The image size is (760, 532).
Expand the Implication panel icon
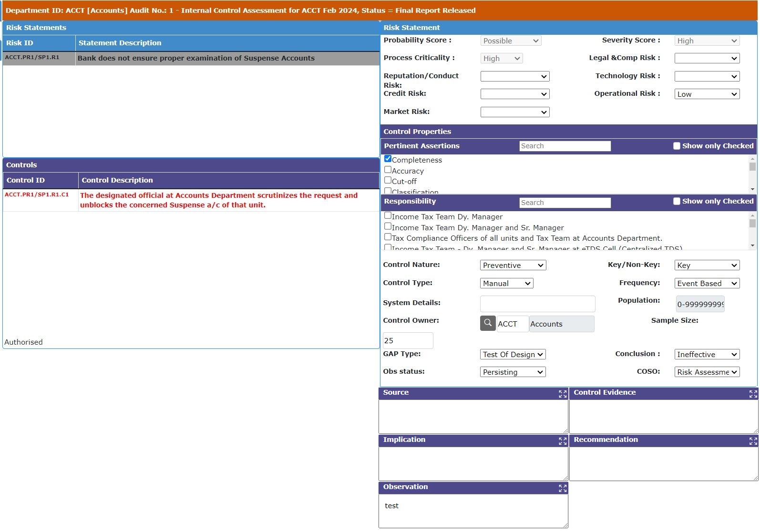point(563,441)
